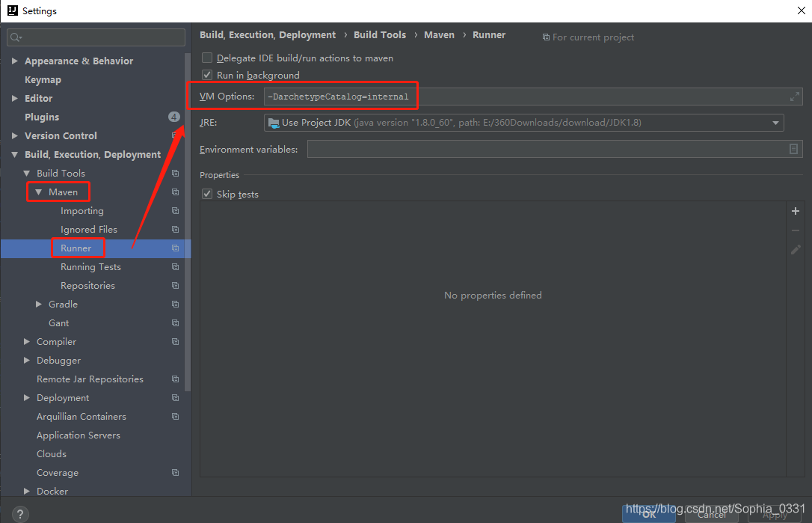The image size is (812, 523).
Task: Click the per-project icon beside Runner
Action: [x=175, y=248]
